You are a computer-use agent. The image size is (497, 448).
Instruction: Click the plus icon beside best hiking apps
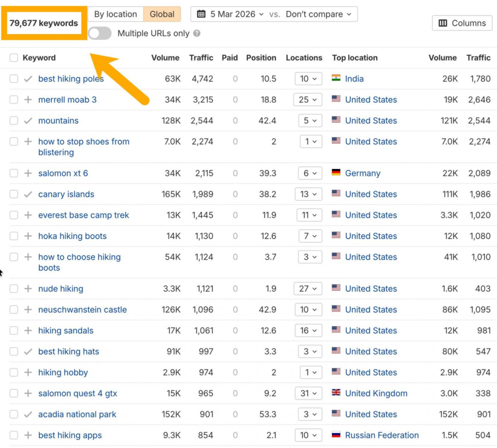(28, 435)
